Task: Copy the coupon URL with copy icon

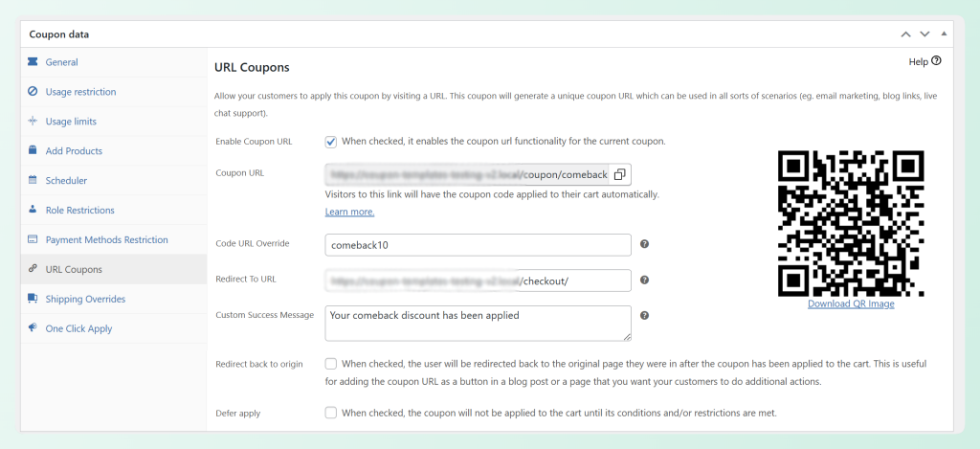Action: pos(619,174)
